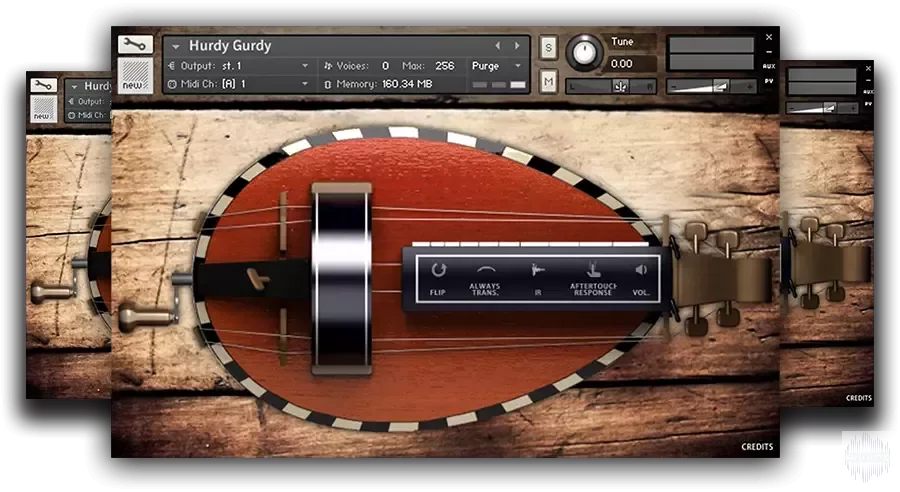
Task: Mute the instrument with the M button
Action: 548,82
